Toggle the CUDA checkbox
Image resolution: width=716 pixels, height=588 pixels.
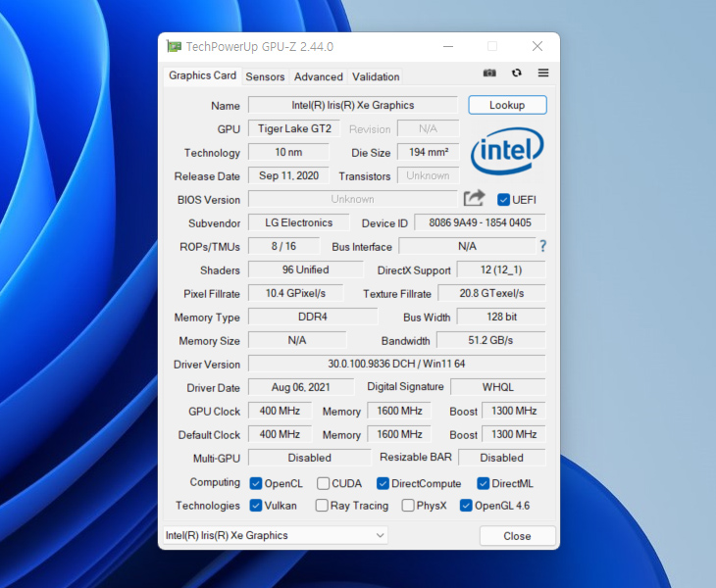pyautogui.click(x=323, y=483)
